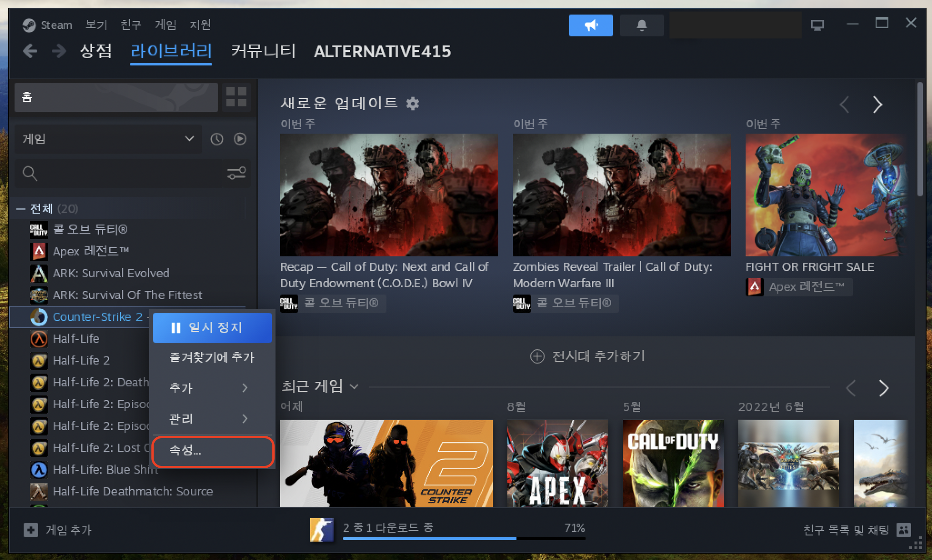Viewport: 932px width, 560px height.
Task: Open the 커뮤니티 tab
Action: click(263, 51)
